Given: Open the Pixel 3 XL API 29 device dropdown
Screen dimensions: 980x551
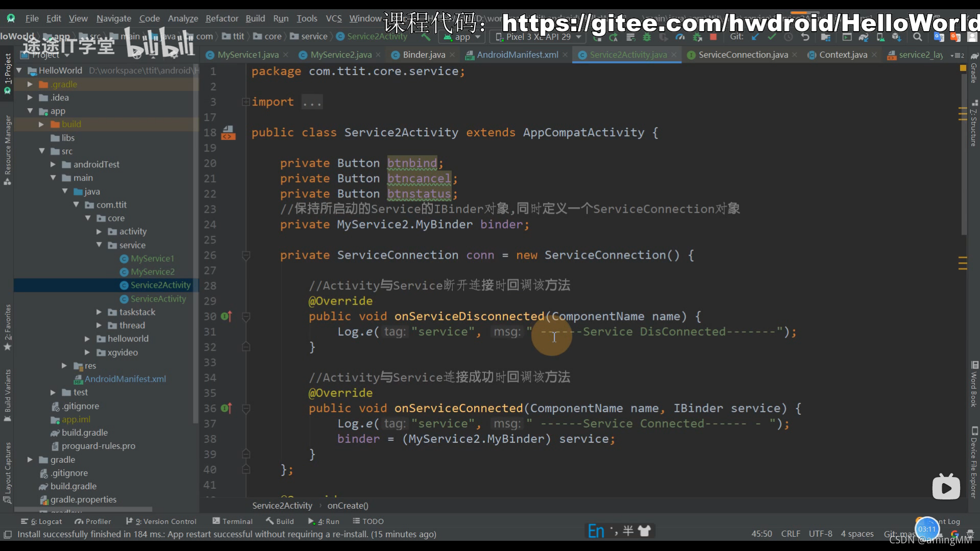Looking at the screenshot, I should (538, 37).
